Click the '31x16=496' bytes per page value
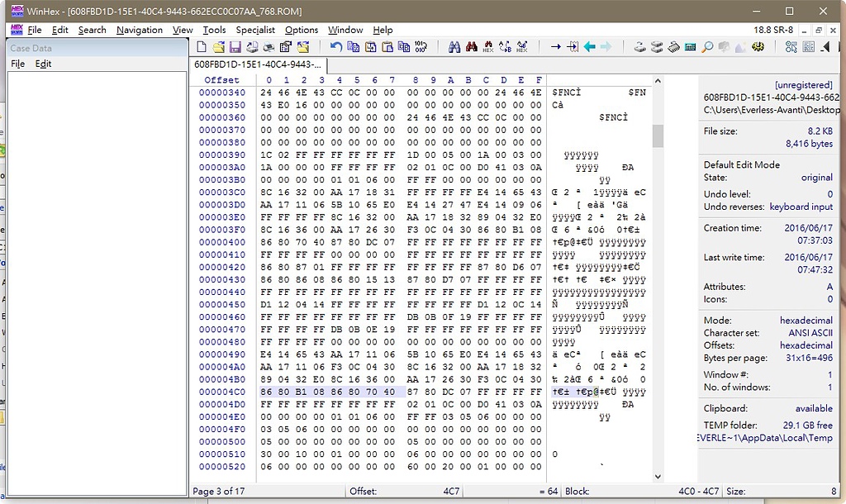The height and width of the screenshot is (504, 846). tap(809, 358)
